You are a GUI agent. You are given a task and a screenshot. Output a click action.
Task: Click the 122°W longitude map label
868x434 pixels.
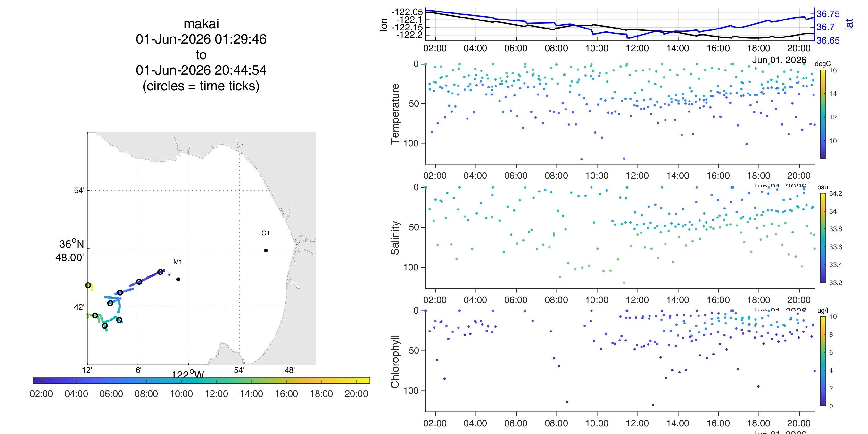(x=187, y=374)
